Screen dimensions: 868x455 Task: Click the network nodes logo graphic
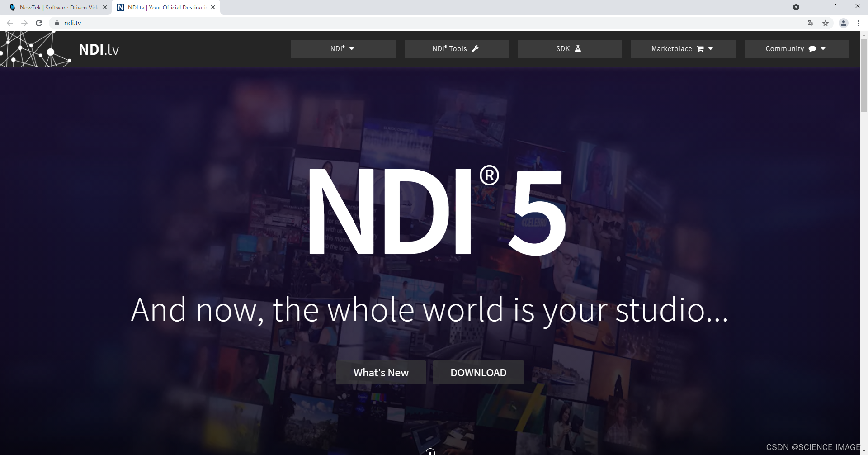tap(36, 49)
